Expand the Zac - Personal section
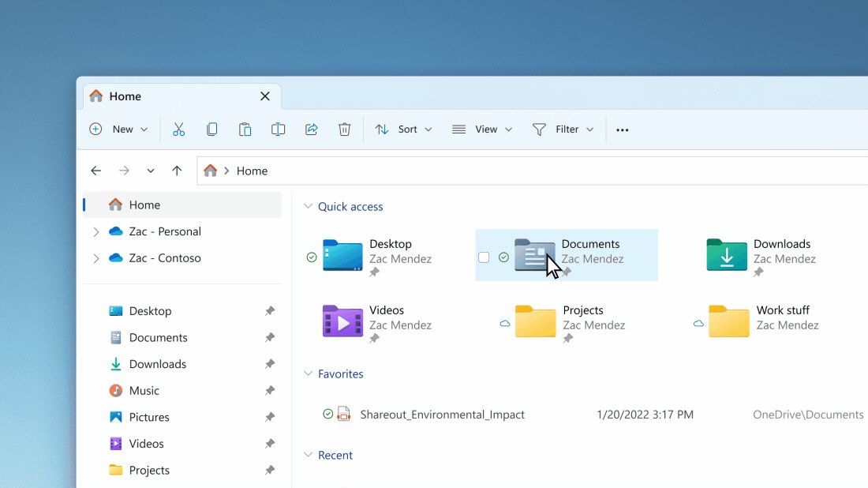The width and height of the screenshot is (868, 488). coord(95,231)
